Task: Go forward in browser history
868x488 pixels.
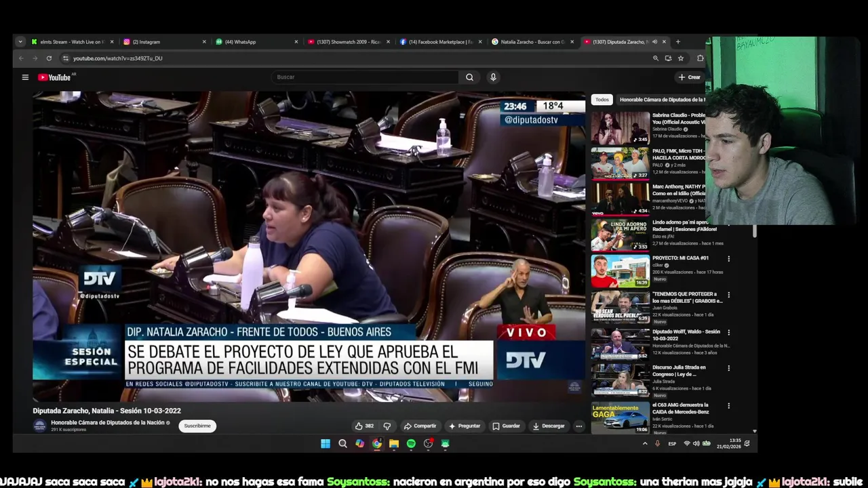Action: pyautogui.click(x=35, y=58)
